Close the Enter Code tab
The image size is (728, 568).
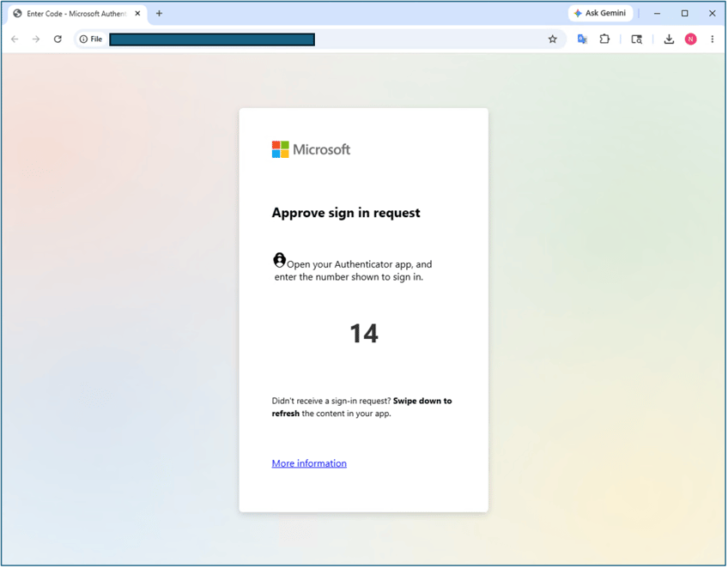click(x=137, y=14)
